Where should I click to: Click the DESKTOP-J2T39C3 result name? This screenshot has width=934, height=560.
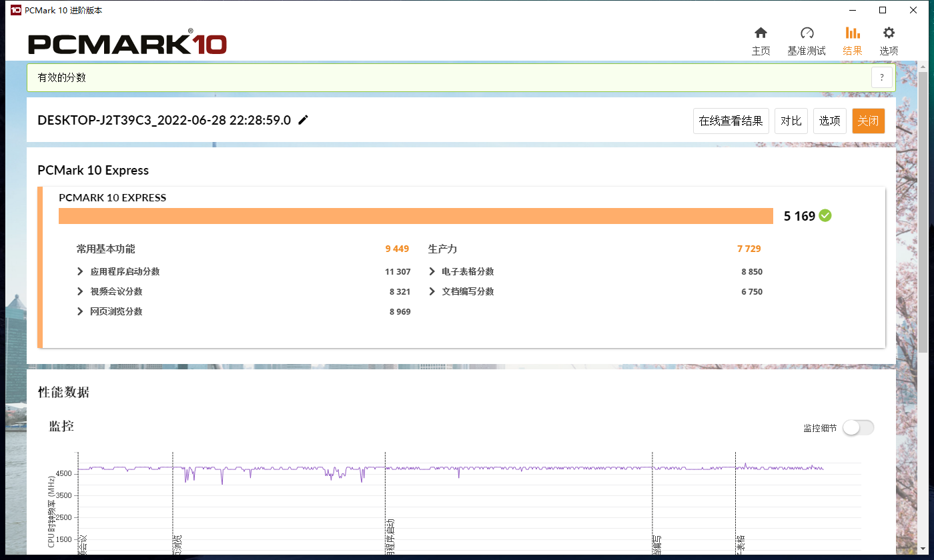pos(164,120)
